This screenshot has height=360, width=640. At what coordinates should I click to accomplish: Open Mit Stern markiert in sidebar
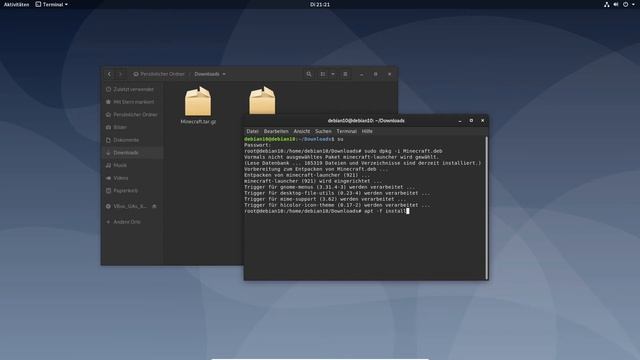pyautogui.click(x=133, y=102)
